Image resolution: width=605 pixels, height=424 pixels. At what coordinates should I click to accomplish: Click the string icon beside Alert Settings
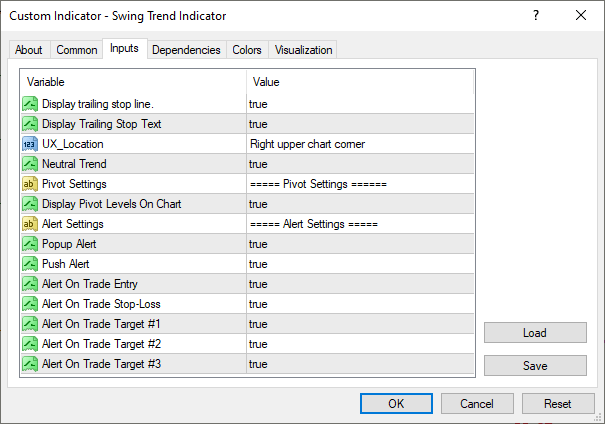pos(30,224)
